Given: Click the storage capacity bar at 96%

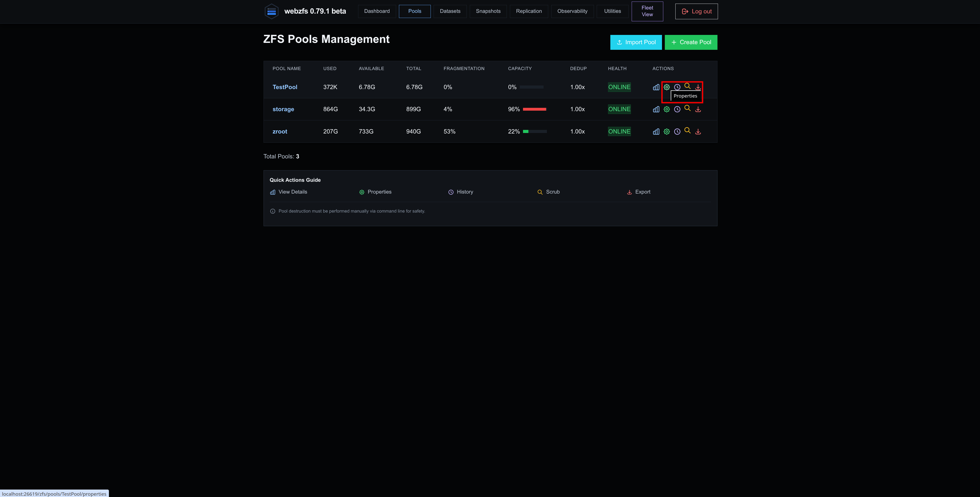Looking at the screenshot, I should coord(535,109).
